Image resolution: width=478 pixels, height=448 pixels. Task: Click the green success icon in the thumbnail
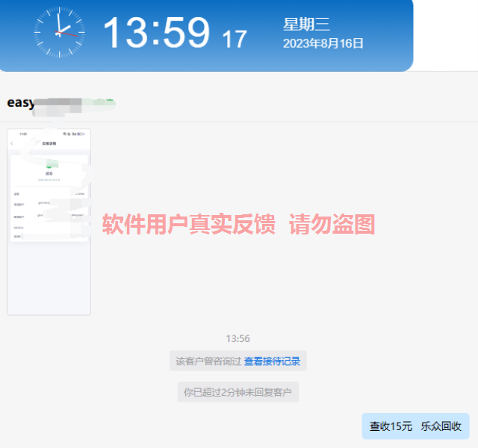point(49,166)
